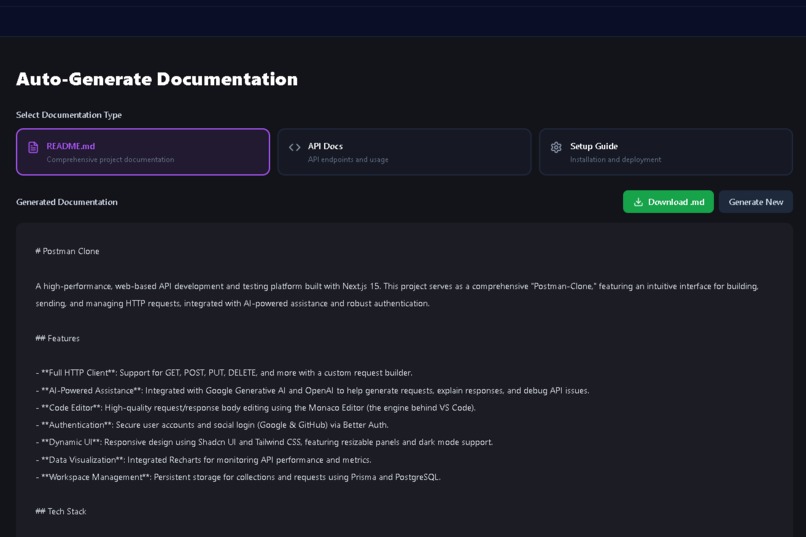Click the 'Code Editor' bullet line
This screenshot has width=806, height=537.
[255, 408]
